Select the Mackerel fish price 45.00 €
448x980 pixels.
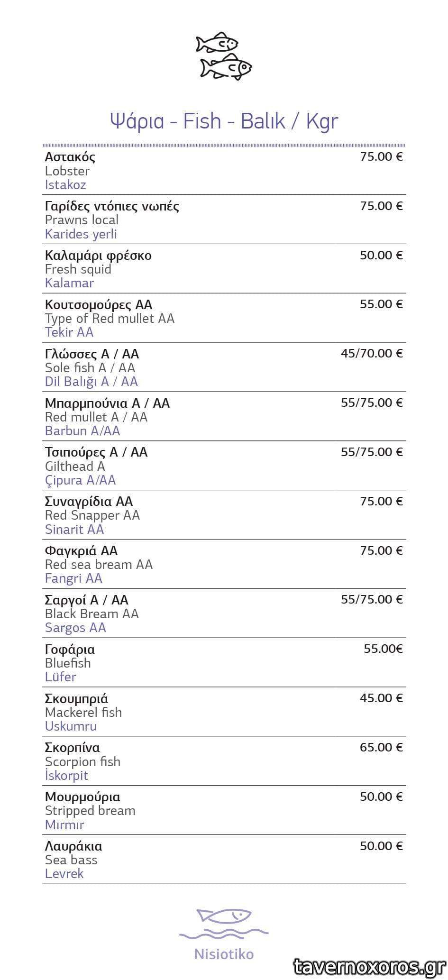click(381, 698)
